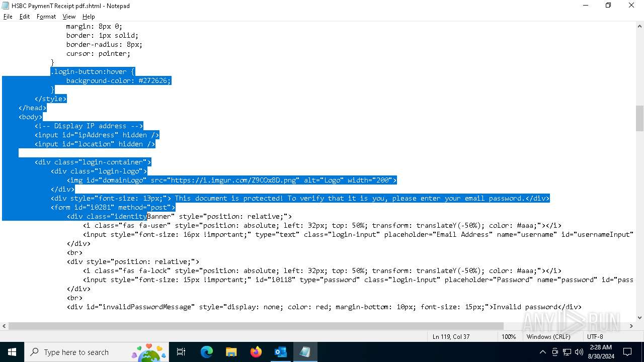The image size is (644, 362).
Task: Click the 'login-container' div line
Action: coord(93,162)
